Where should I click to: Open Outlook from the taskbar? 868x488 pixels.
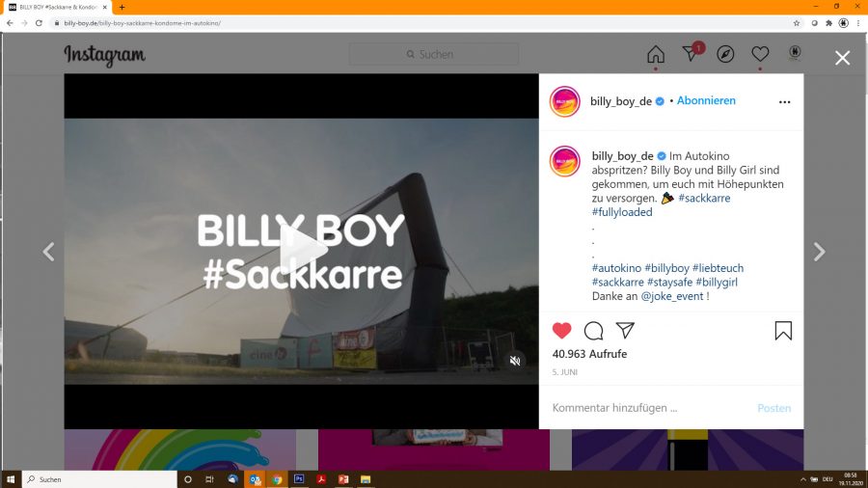[x=255, y=479]
